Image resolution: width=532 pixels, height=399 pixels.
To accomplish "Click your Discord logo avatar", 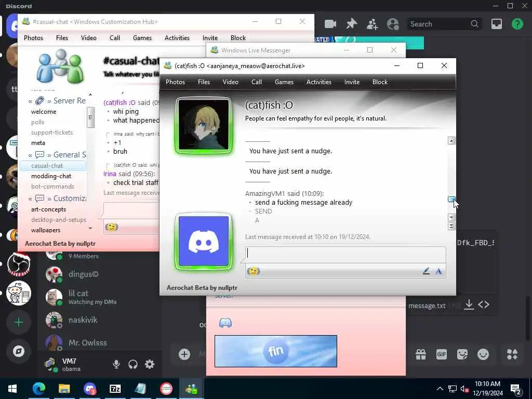I will [x=204, y=242].
